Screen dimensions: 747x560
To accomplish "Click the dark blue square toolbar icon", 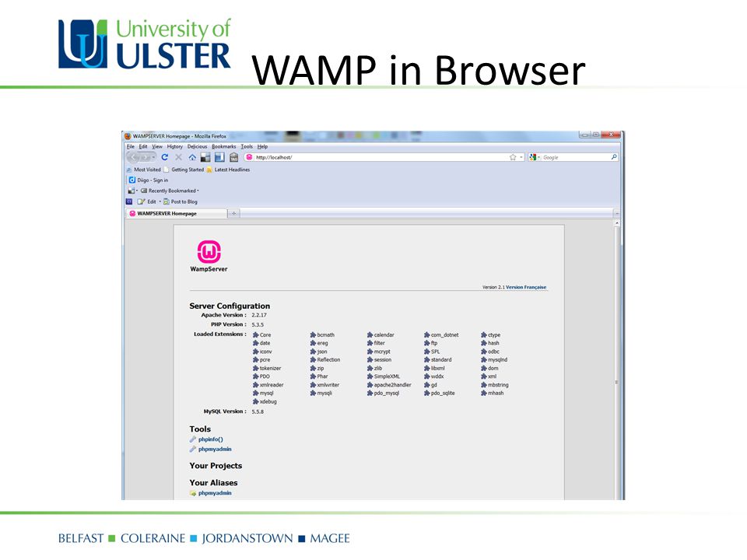I will 128,201.
